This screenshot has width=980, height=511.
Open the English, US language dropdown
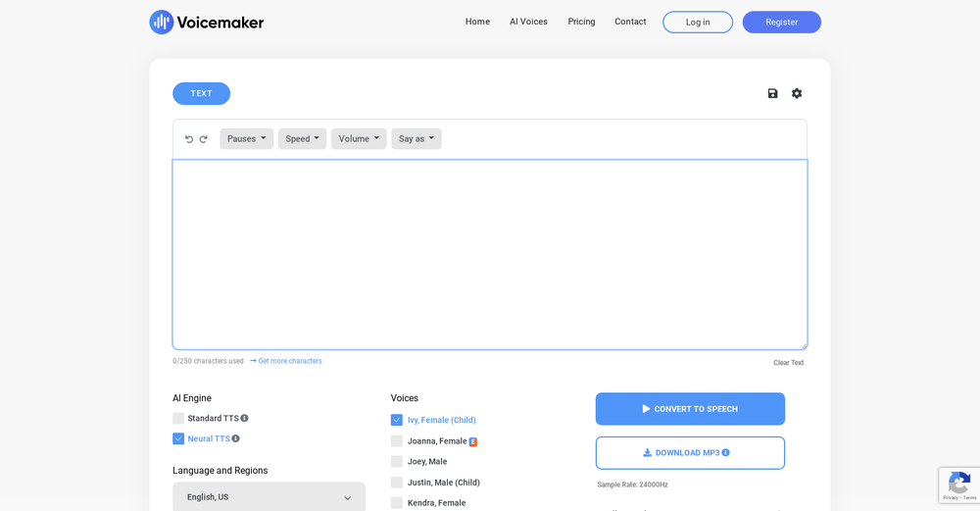269,497
